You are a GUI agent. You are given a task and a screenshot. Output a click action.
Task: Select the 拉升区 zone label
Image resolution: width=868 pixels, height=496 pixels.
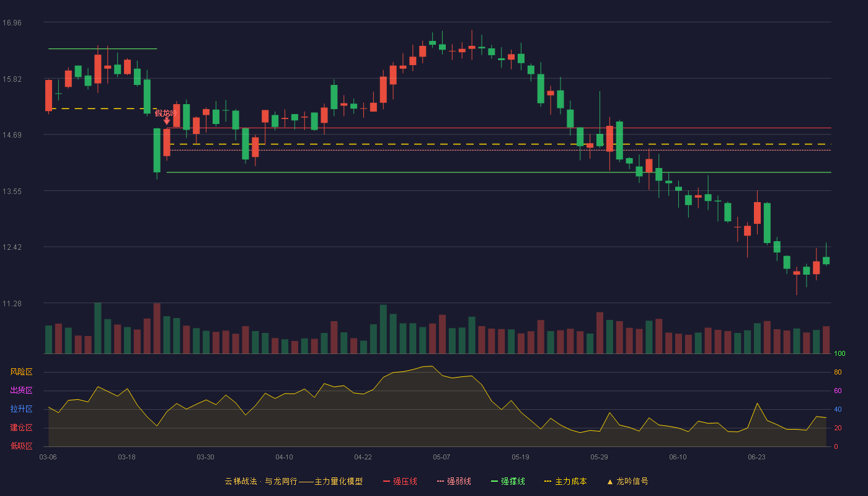pos(22,409)
